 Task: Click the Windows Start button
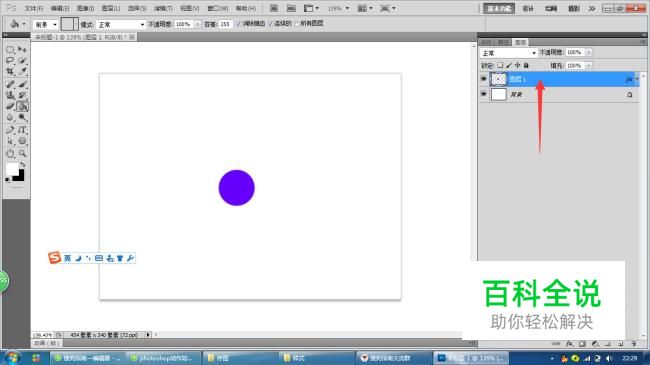point(12,357)
